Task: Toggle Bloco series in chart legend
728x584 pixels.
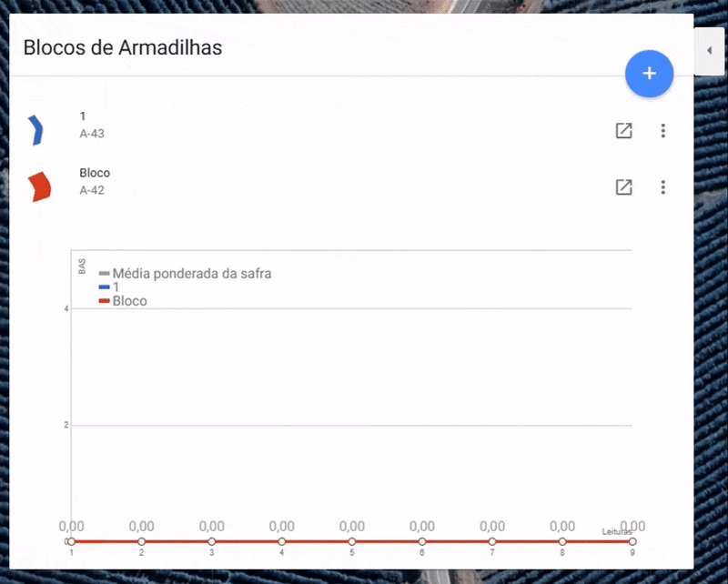Action: coord(129,301)
